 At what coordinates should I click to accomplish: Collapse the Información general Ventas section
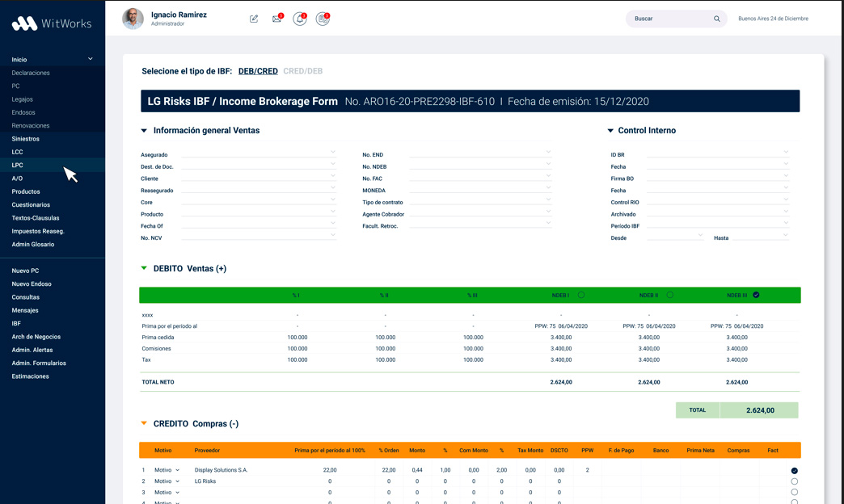point(144,131)
